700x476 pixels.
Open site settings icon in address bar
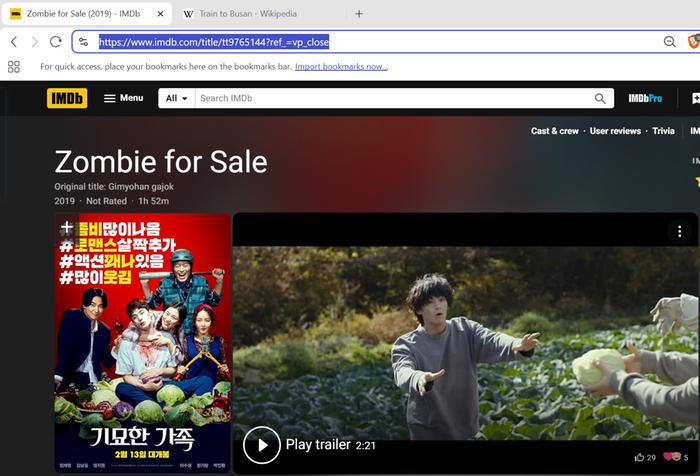pos(83,42)
